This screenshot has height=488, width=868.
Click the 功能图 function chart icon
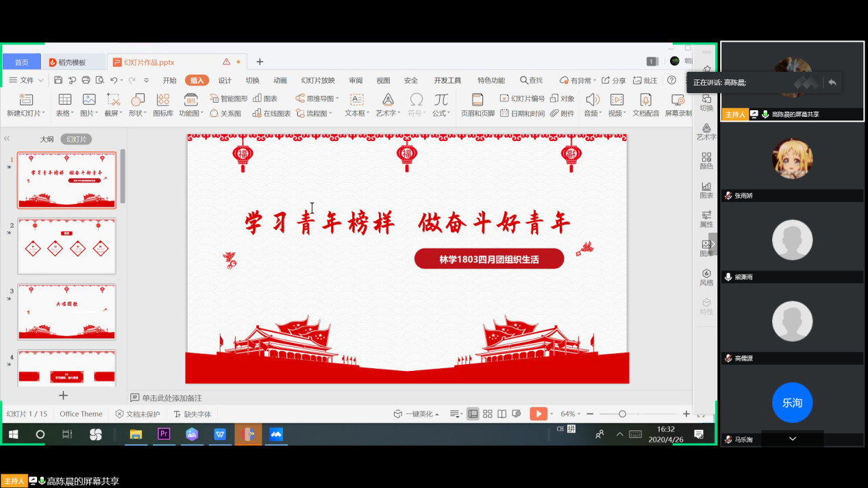(x=191, y=100)
